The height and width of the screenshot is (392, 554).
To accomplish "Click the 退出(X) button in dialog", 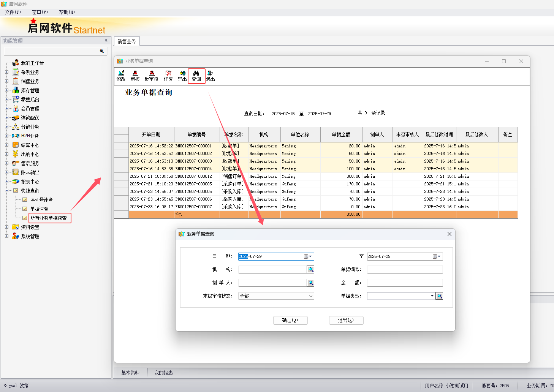I will point(346,320).
